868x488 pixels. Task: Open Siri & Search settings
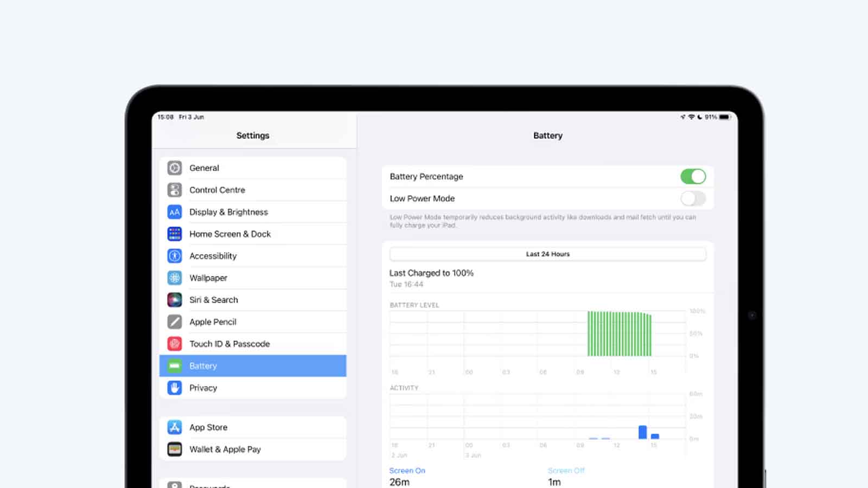coord(253,300)
